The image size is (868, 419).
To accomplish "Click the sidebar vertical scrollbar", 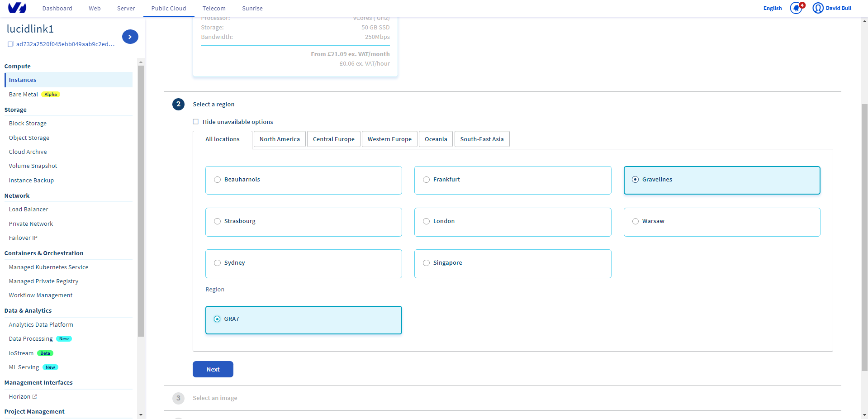I will point(141,201).
